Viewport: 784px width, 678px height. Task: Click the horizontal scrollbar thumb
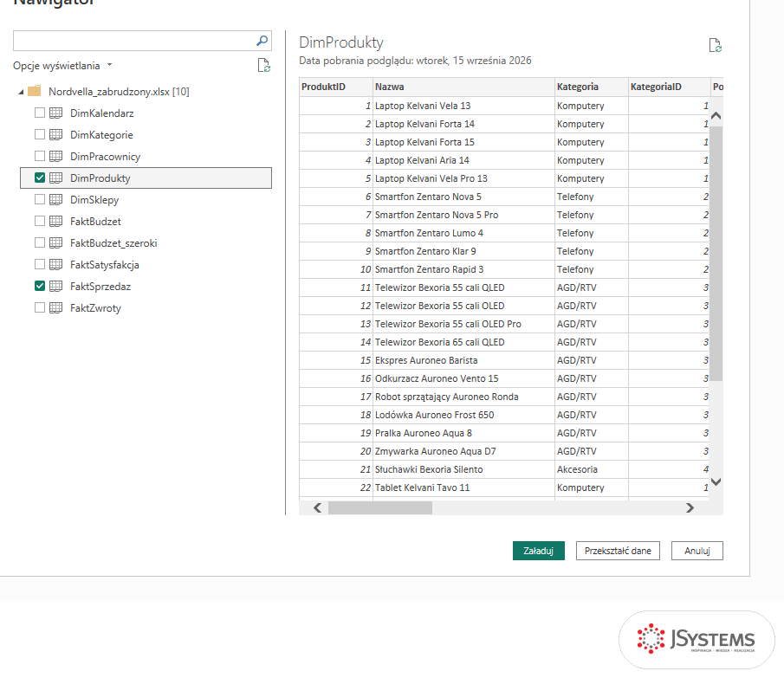point(380,507)
